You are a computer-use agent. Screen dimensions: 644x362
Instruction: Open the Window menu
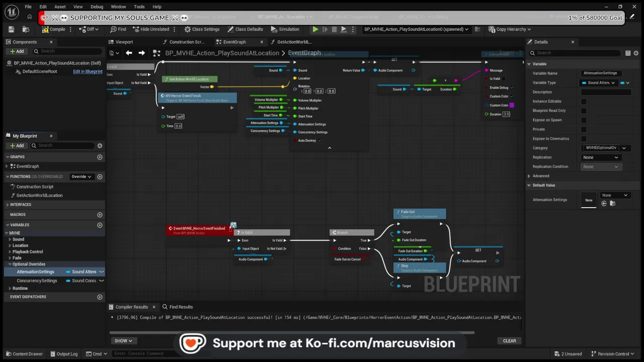coord(118,7)
